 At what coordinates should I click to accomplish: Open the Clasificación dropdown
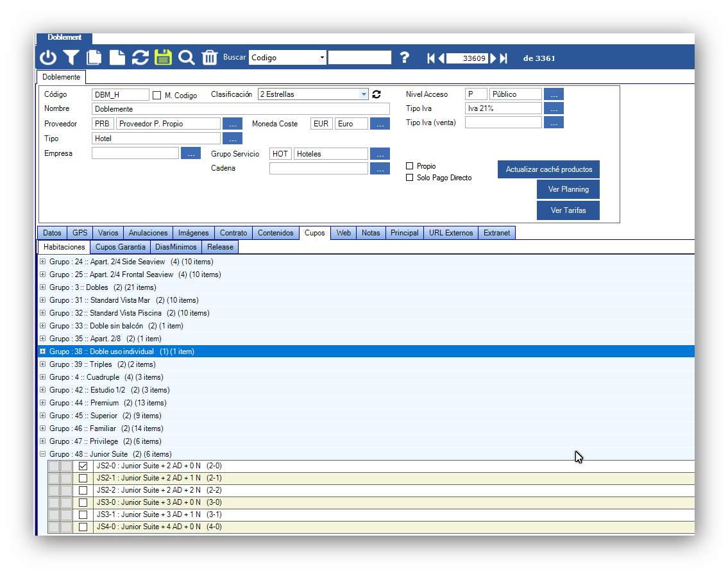pyautogui.click(x=364, y=94)
